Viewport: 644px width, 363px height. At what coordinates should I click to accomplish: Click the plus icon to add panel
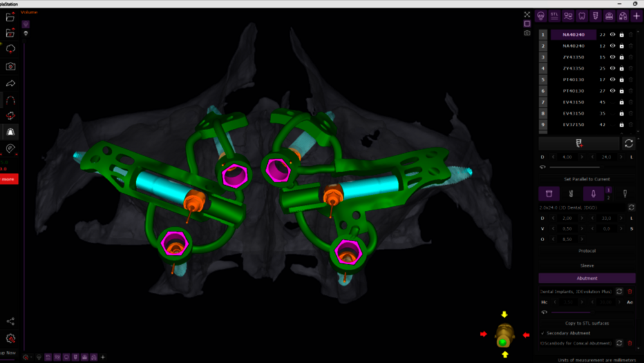click(x=636, y=16)
